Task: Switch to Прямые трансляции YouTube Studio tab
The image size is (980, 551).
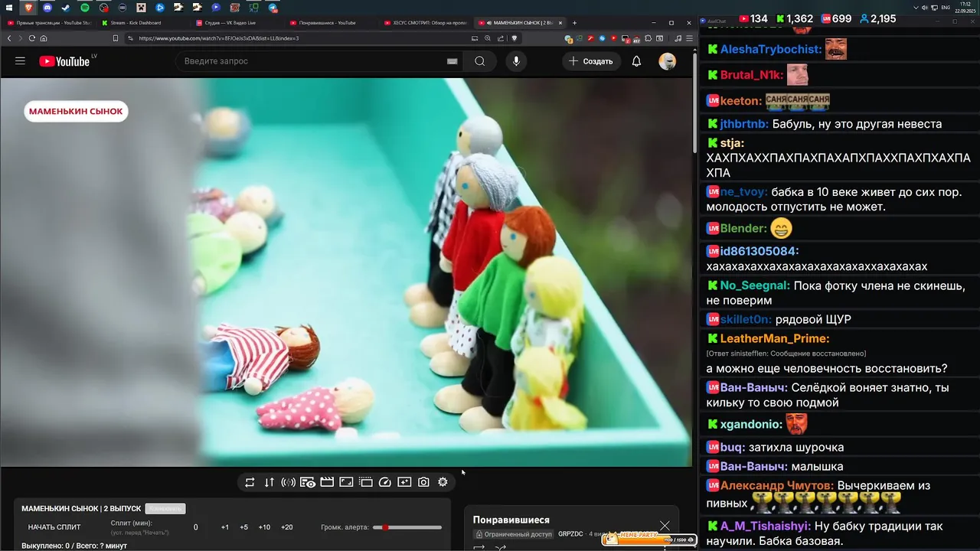Action: pyautogui.click(x=49, y=23)
